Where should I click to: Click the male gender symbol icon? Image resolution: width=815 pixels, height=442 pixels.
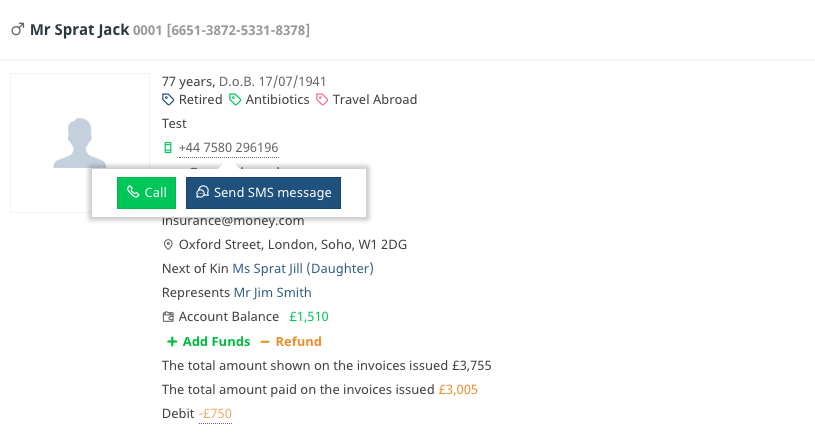(x=18, y=30)
